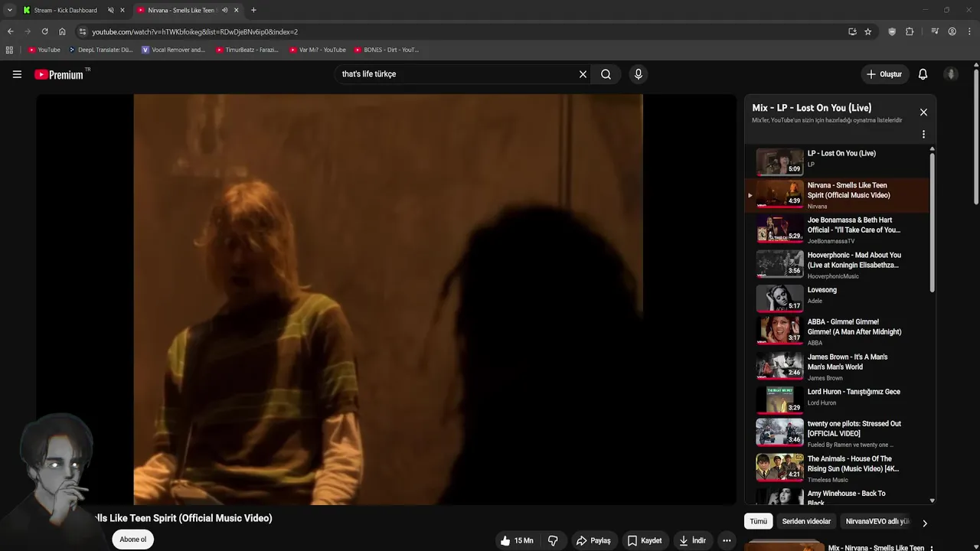Open the YouTube account avatar menu
Screen dimensions: 980x551
click(951, 74)
